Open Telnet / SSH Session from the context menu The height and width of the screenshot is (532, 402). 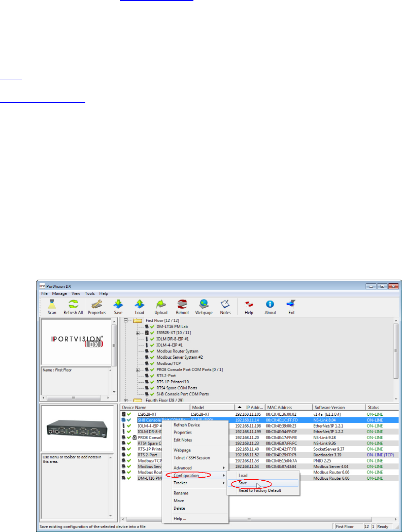click(195, 457)
